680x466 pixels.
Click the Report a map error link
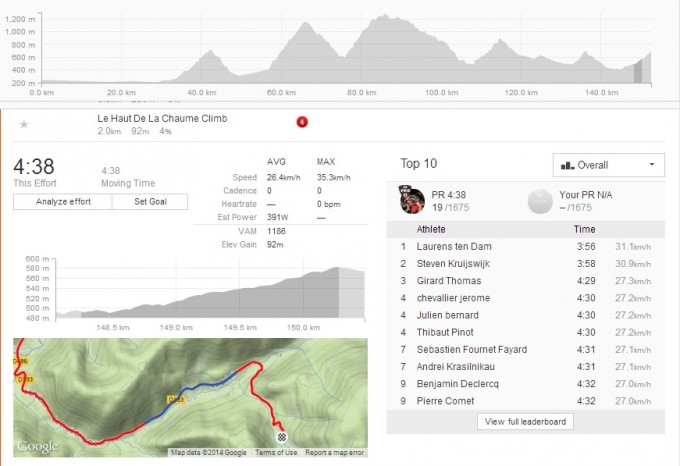334,453
